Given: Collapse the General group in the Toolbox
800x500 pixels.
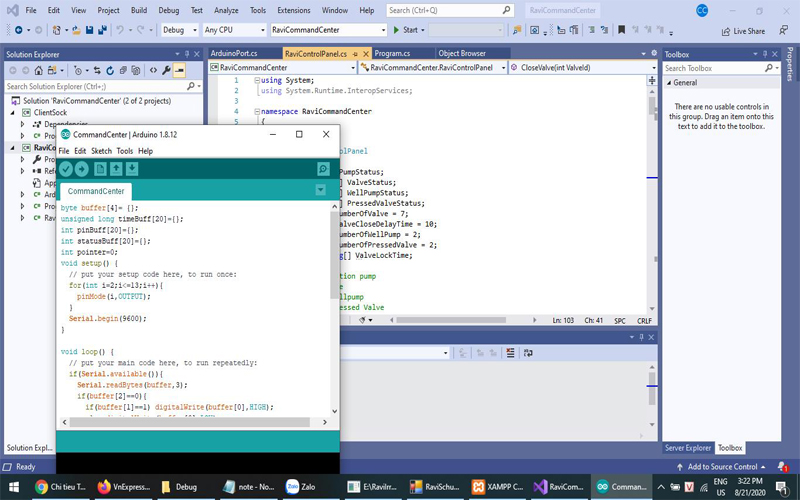Looking at the screenshot, I should click(669, 83).
